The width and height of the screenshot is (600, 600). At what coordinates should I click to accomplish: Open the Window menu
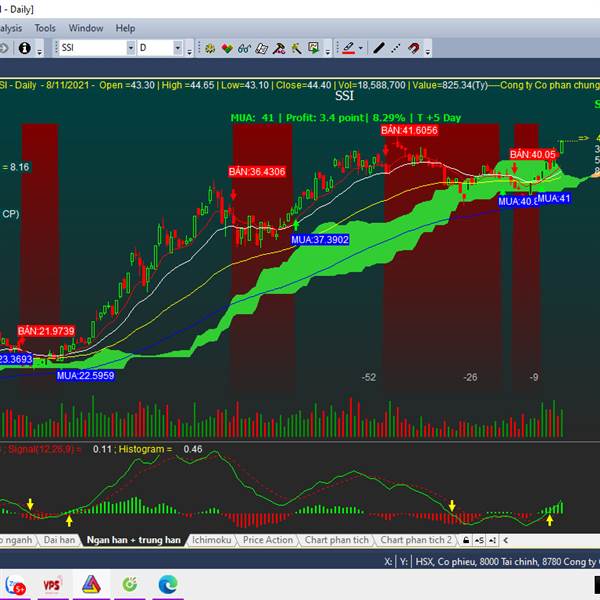coord(86,28)
